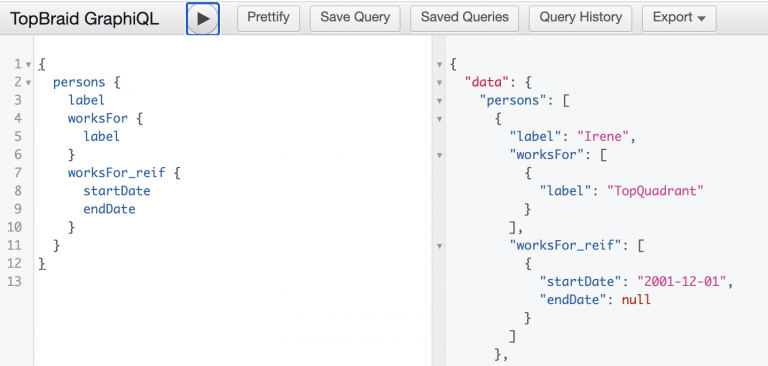The width and height of the screenshot is (768, 366).
Task: Run the query with the Execute play button
Action: [x=203, y=19]
